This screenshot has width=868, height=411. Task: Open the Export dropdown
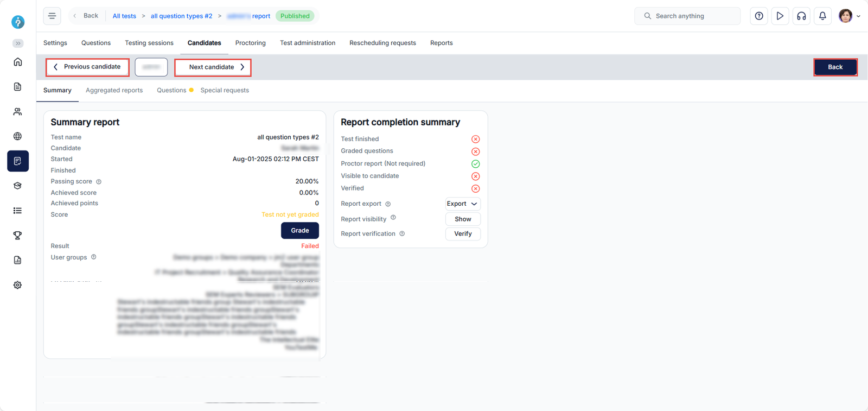click(x=462, y=204)
